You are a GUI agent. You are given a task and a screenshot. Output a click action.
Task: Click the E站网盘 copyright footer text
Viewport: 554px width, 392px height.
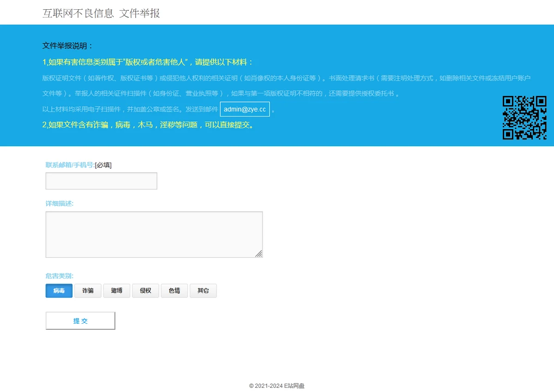click(x=277, y=386)
